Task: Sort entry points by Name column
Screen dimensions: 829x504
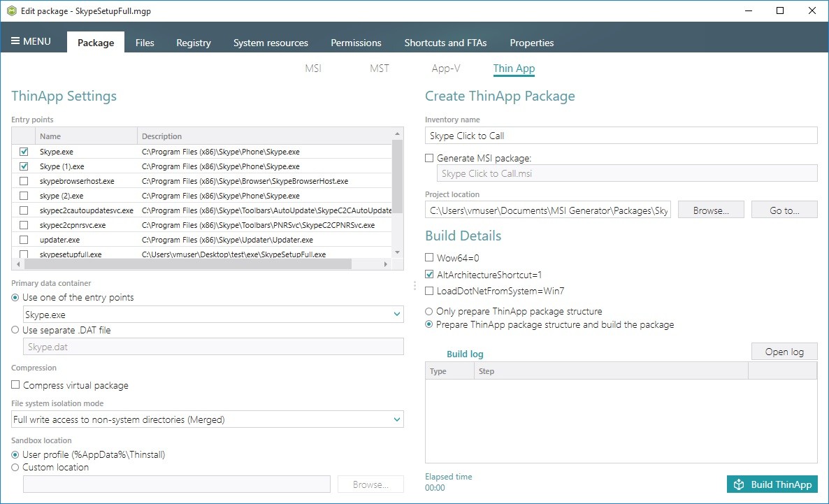Action: coord(86,136)
